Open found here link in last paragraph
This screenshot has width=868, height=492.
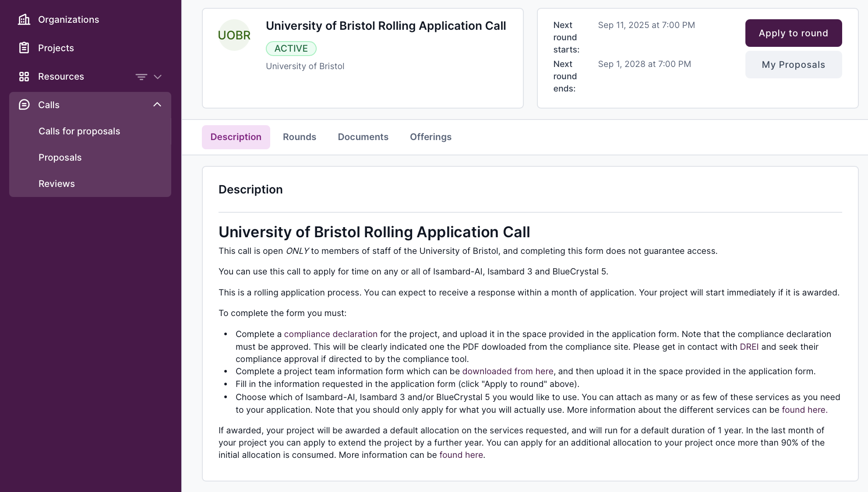click(x=461, y=455)
